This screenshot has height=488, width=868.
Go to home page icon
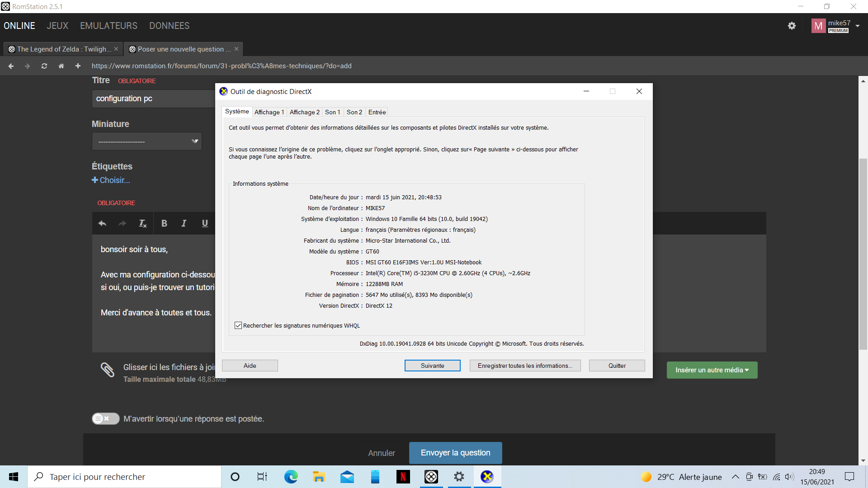(61, 66)
